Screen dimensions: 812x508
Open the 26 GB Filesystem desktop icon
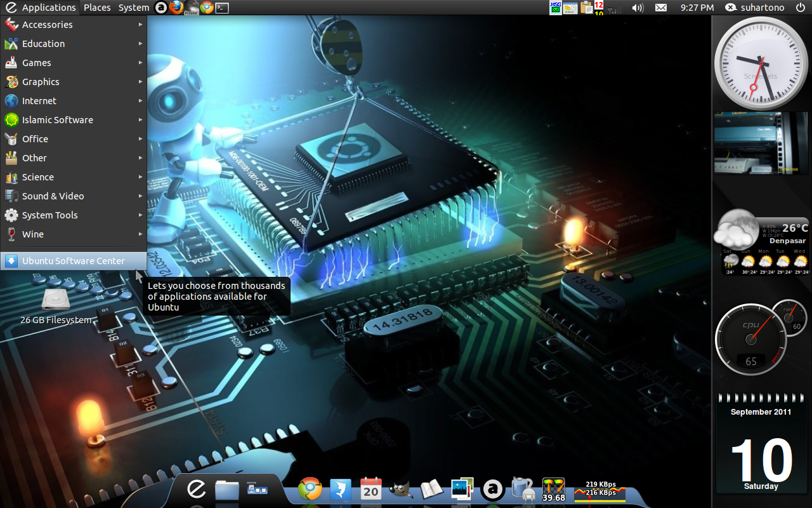click(x=56, y=307)
